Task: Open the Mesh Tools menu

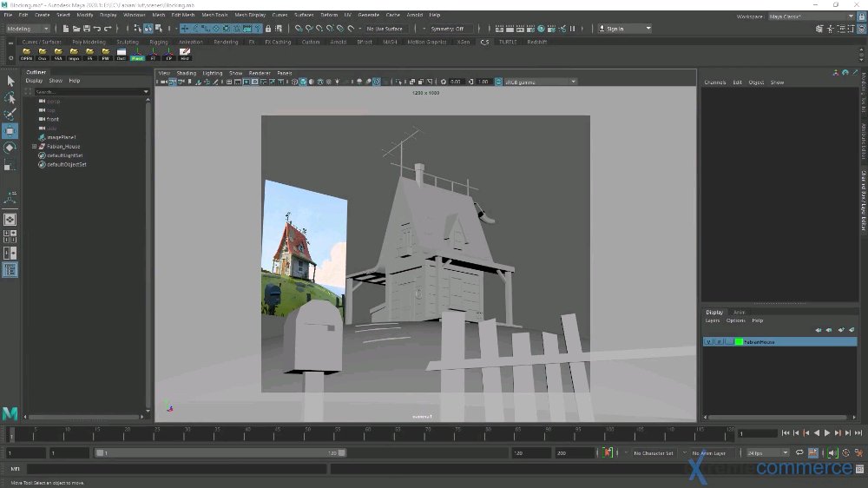Action: coord(214,15)
